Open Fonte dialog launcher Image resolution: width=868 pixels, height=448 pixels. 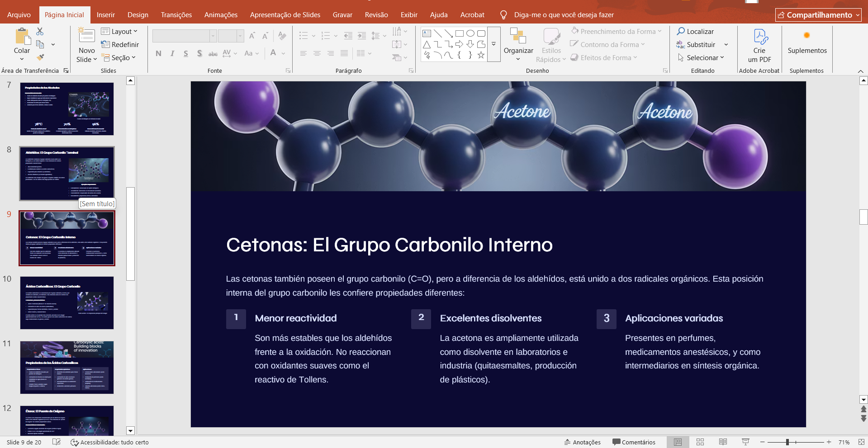(288, 71)
